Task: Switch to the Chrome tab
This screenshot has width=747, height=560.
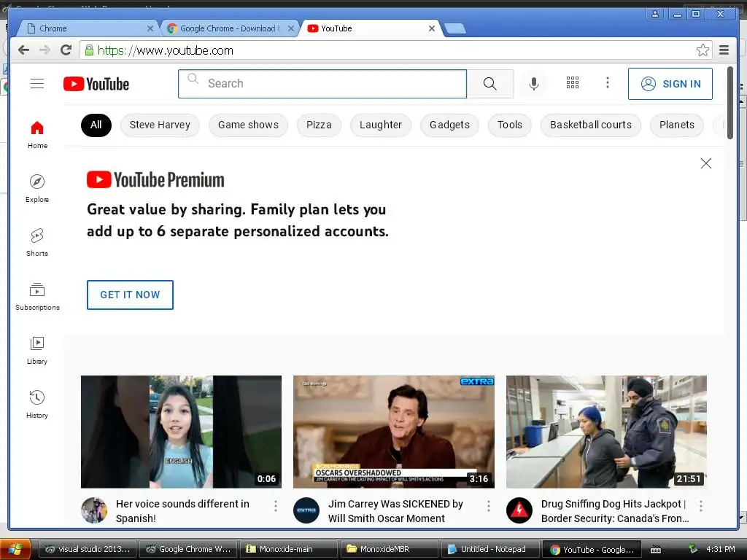Action: point(88,28)
